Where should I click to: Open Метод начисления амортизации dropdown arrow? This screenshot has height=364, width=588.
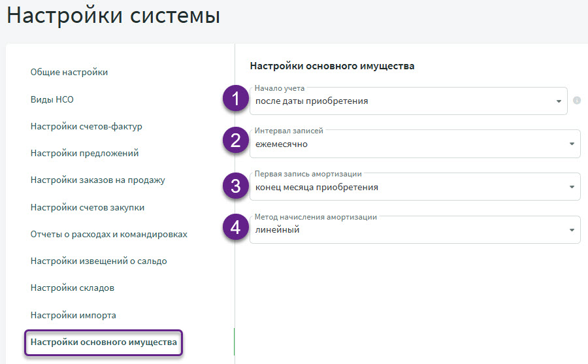[x=572, y=230]
